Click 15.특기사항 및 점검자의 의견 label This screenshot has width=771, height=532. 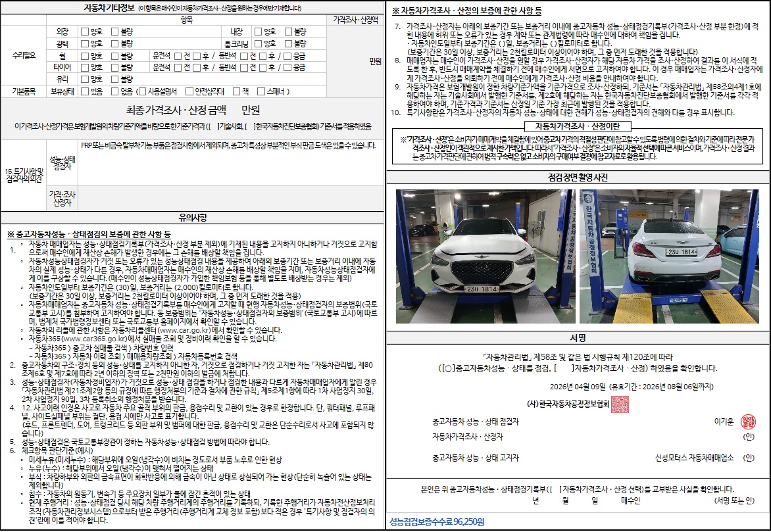(24, 176)
